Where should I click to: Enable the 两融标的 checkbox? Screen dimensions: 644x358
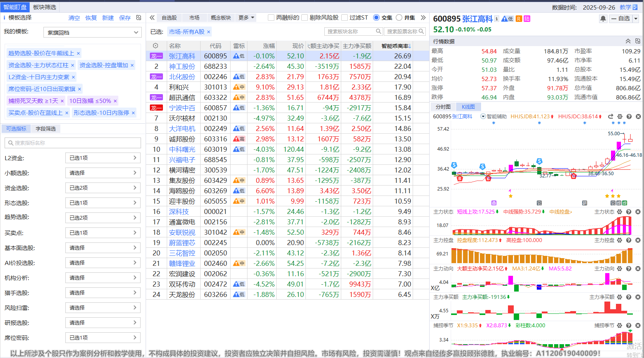(271, 18)
